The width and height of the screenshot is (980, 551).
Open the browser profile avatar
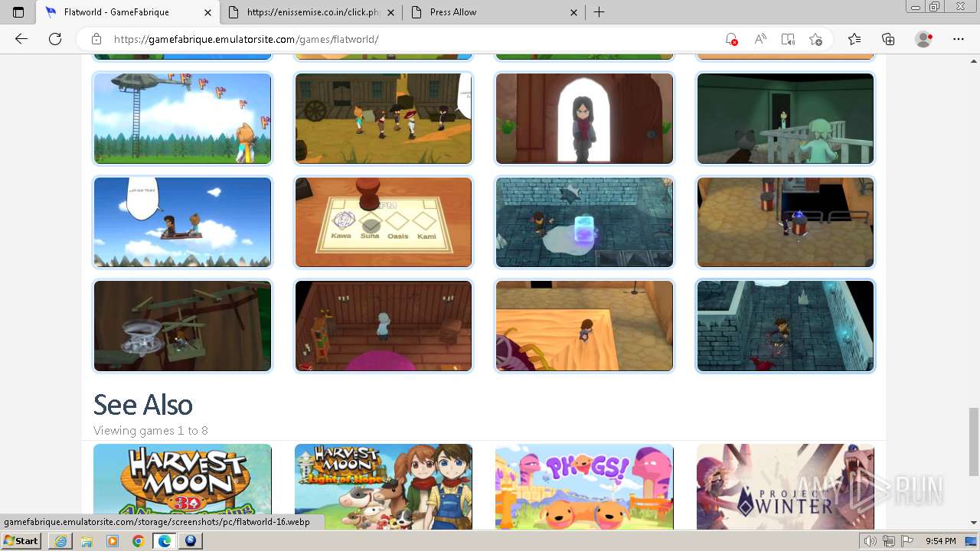[x=924, y=39]
